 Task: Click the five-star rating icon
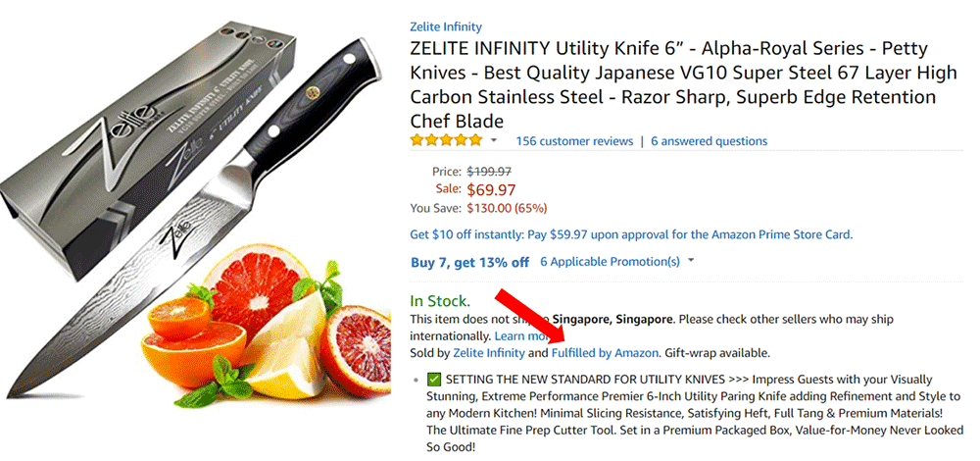446,141
